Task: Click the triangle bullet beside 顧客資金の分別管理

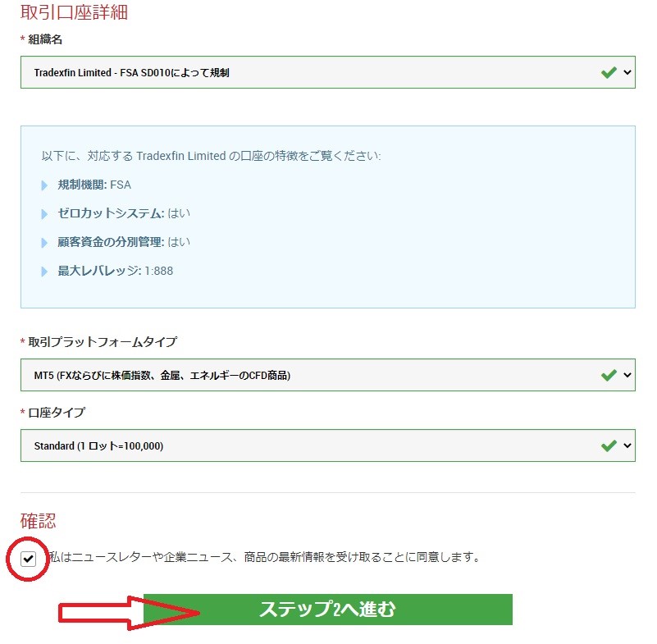Action: [44, 243]
